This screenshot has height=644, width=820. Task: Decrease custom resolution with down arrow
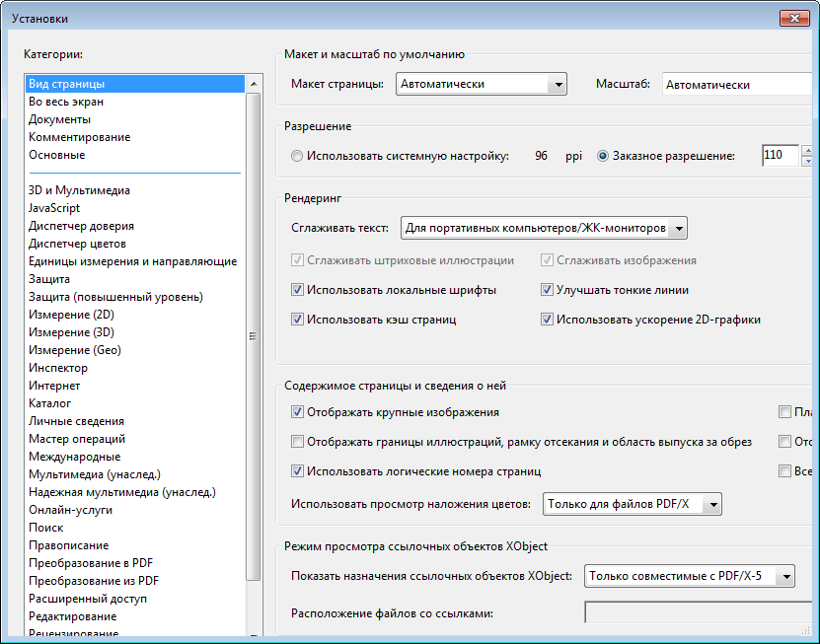(x=807, y=161)
